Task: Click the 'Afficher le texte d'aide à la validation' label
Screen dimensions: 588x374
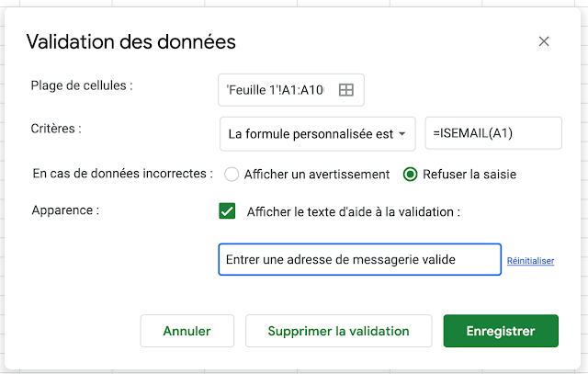Action: point(353,211)
